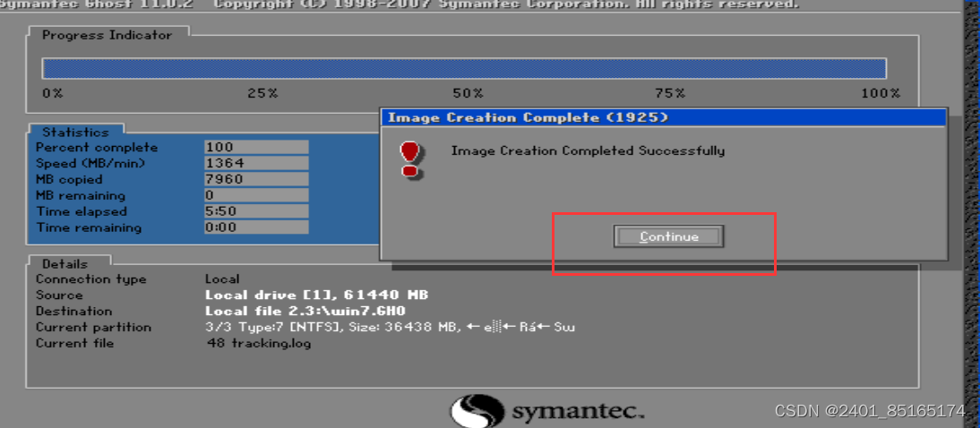Click the 75% progress marker
Image resolution: width=980 pixels, height=428 pixels.
pyautogui.click(x=669, y=93)
